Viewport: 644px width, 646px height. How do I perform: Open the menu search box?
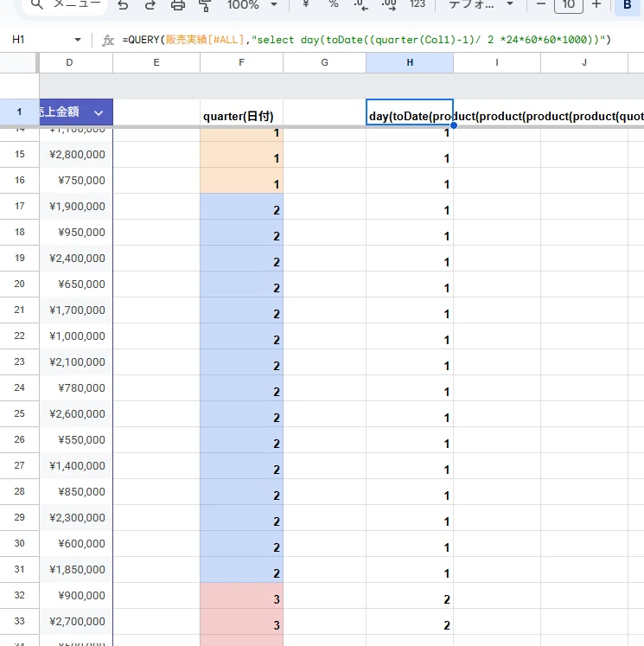[x=66, y=5]
